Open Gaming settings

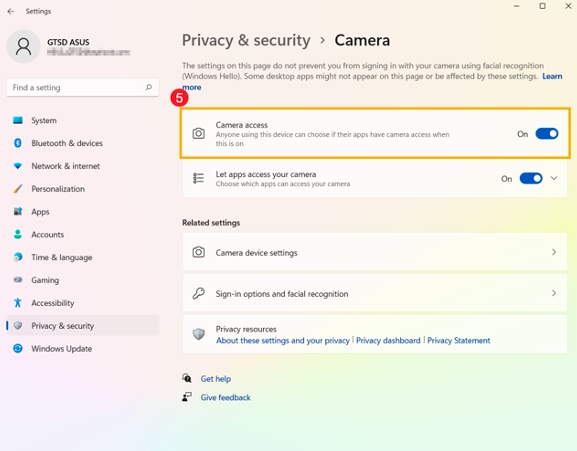click(82, 280)
